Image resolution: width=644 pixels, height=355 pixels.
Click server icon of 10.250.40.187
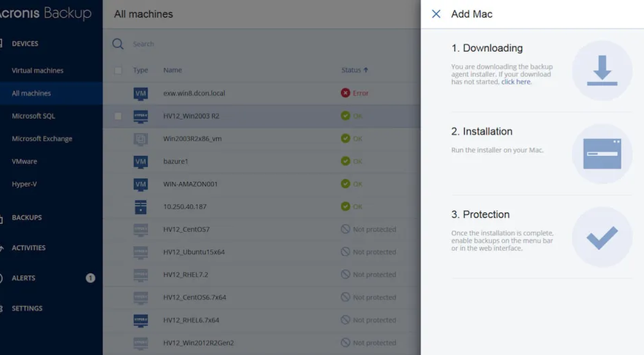coord(141,207)
